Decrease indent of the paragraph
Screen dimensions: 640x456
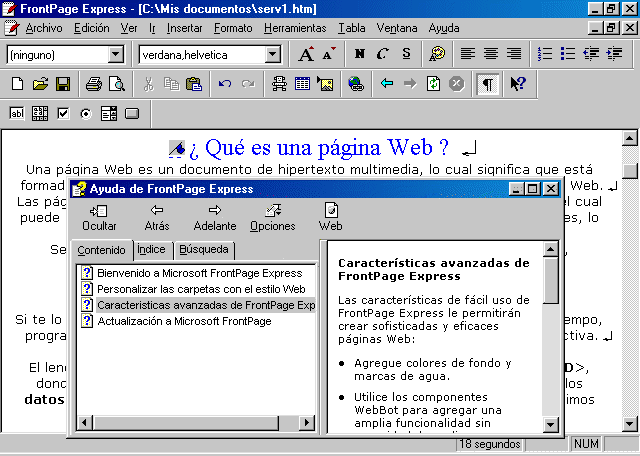point(591,54)
